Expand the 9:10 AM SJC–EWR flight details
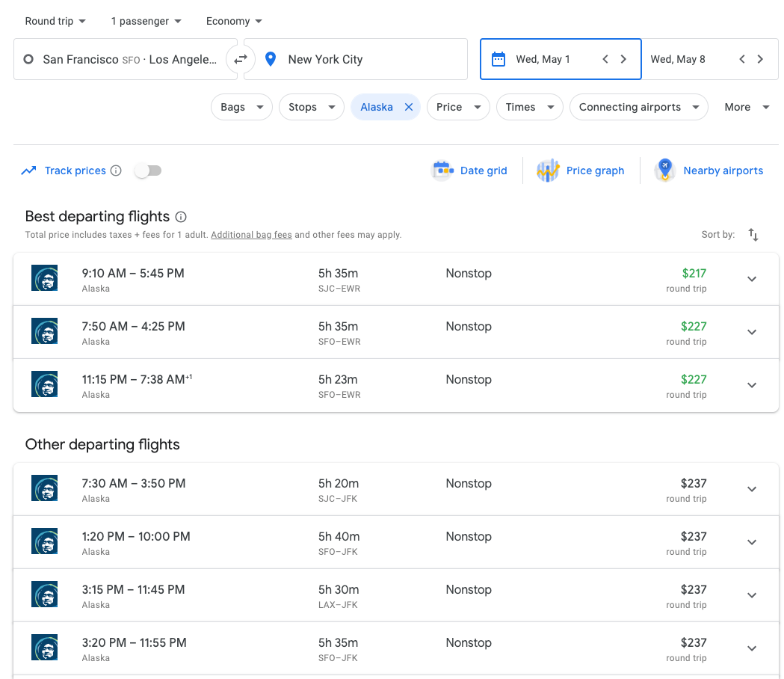 (x=752, y=279)
